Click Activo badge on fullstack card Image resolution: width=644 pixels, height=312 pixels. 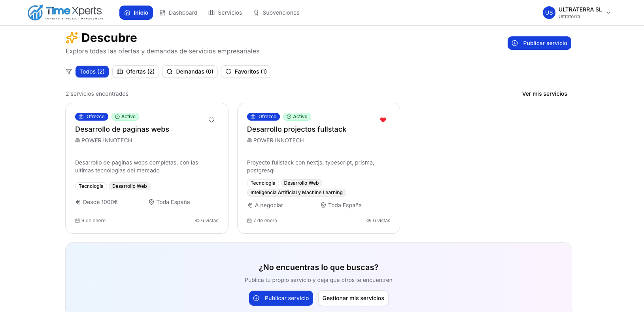(297, 117)
